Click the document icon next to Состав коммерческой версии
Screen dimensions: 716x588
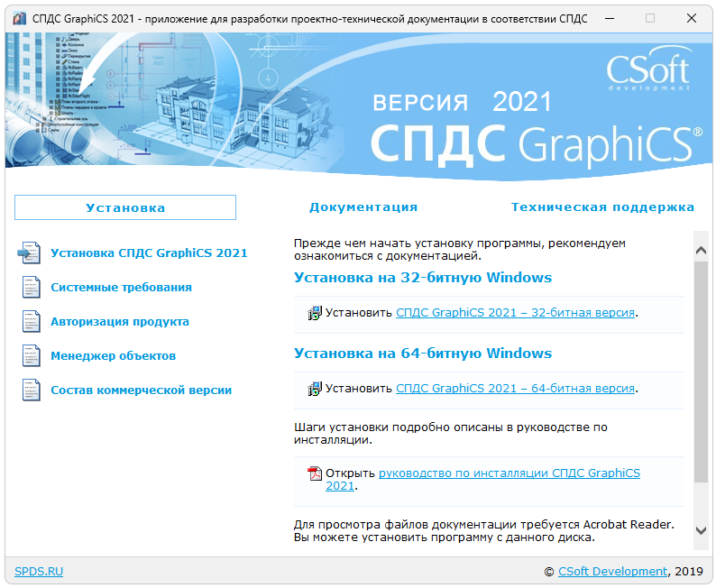pos(31,390)
